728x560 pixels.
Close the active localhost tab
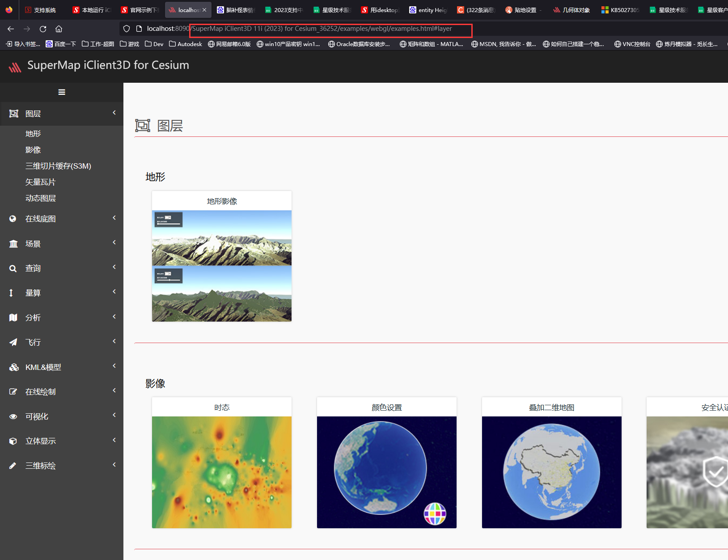pyautogui.click(x=204, y=10)
